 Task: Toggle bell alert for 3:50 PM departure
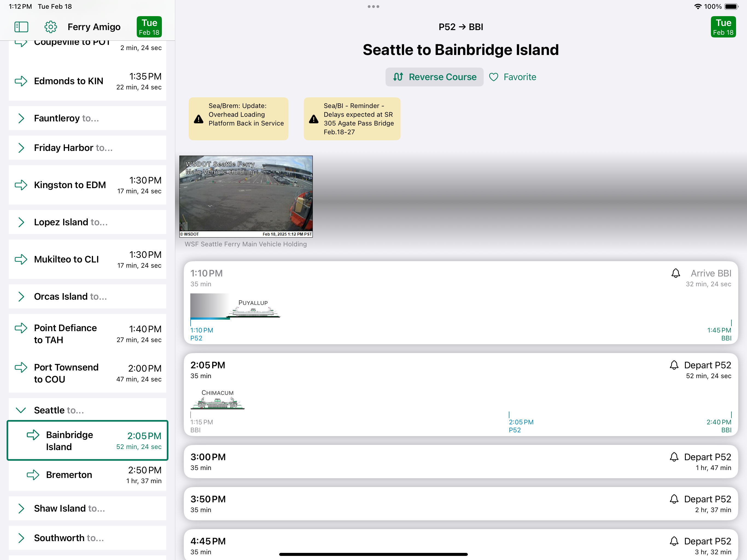(674, 499)
